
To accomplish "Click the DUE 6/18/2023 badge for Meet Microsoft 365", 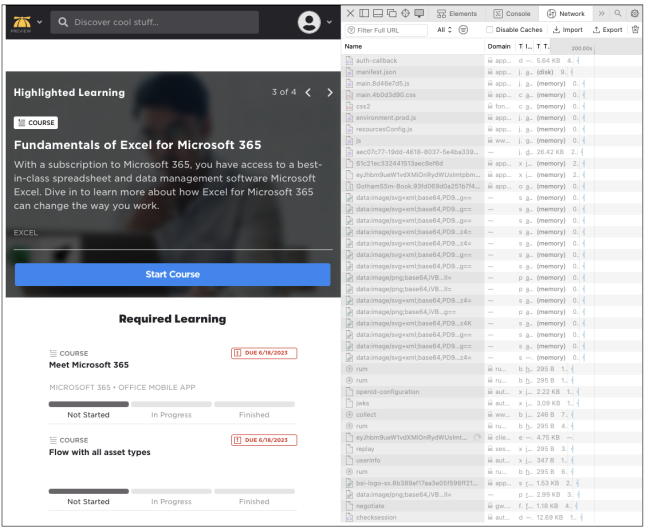I will click(x=264, y=353).
